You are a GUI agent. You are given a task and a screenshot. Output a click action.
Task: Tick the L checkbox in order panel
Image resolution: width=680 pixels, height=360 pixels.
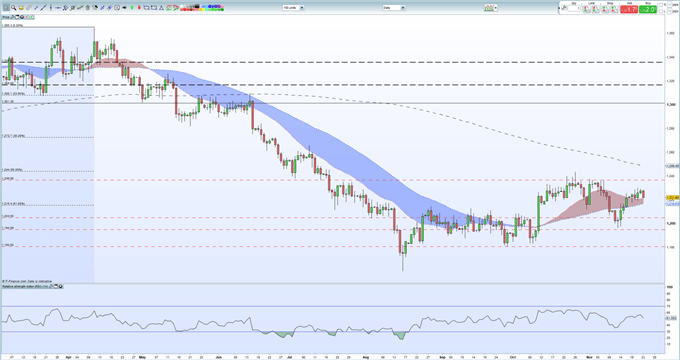661,11
